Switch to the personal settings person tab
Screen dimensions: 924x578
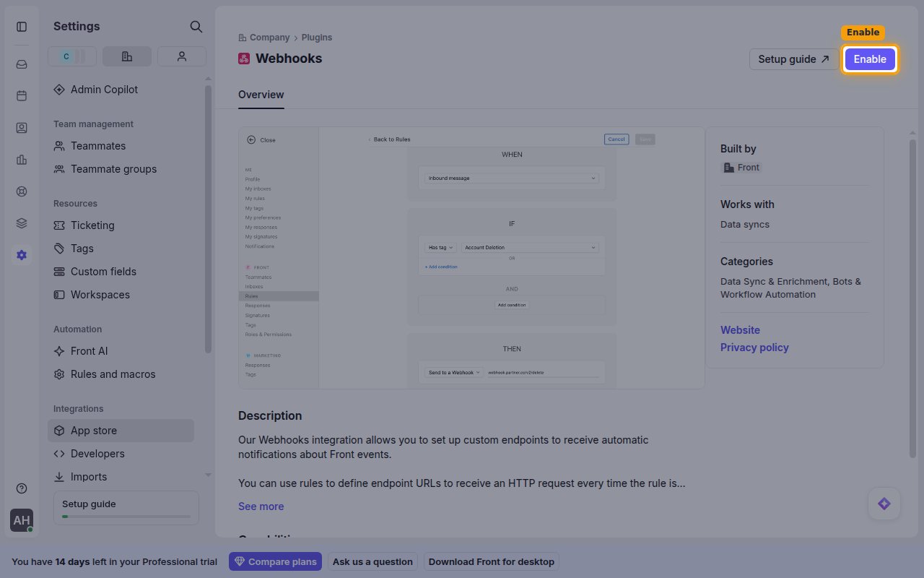pos(182,56)
